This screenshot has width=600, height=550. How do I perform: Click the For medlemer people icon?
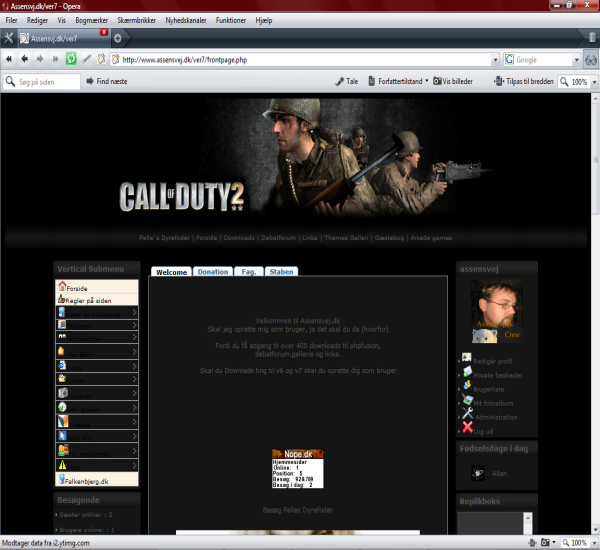point(63,450)
